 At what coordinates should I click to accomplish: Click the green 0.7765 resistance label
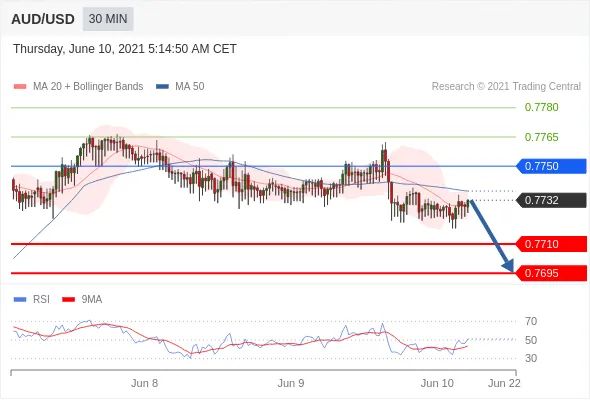click(541, 137)
